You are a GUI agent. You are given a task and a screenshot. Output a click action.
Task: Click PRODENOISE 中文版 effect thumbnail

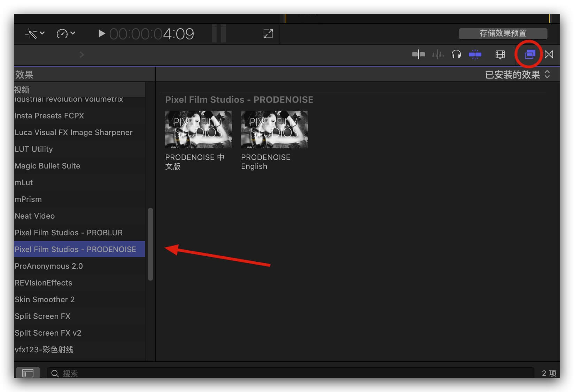pyautogui.click(x=198, y=130)
